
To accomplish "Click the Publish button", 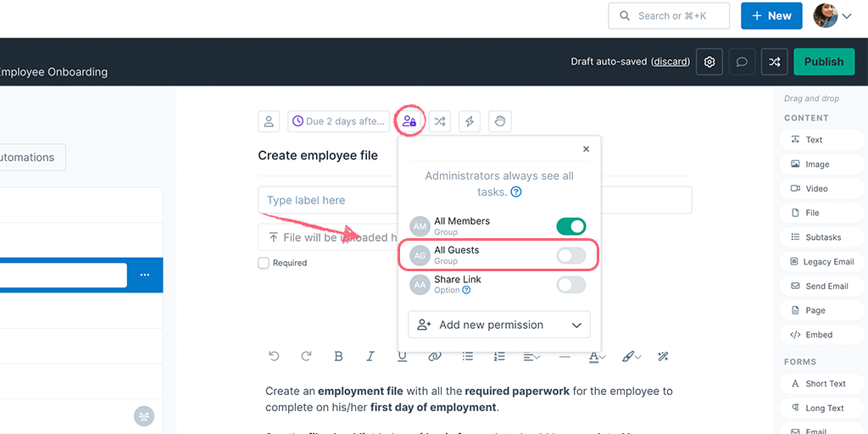I will pos(824,62).
